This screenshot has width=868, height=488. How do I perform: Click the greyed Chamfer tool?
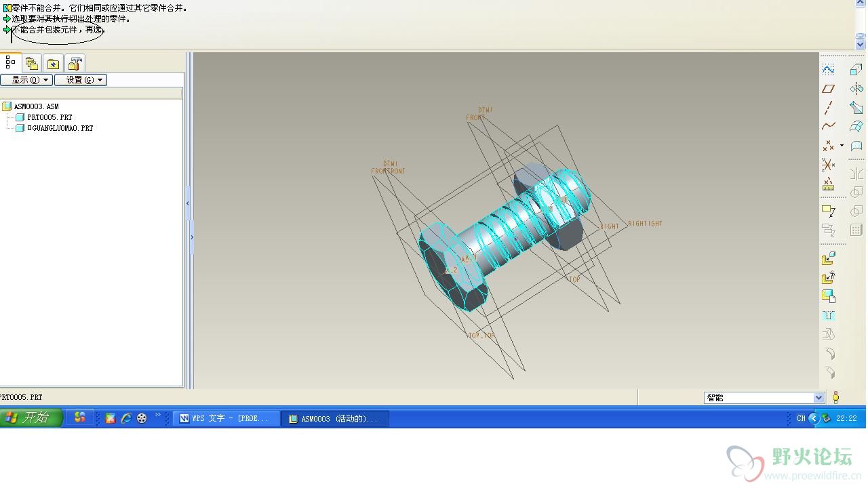click(829, 372)
